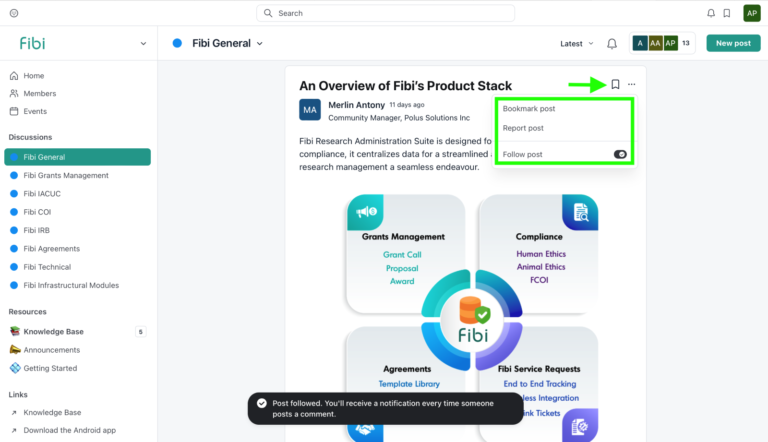The height and width of the screenshot is (442, 768).
Task: Open Fibi IRB space
Action: (77, 230)
